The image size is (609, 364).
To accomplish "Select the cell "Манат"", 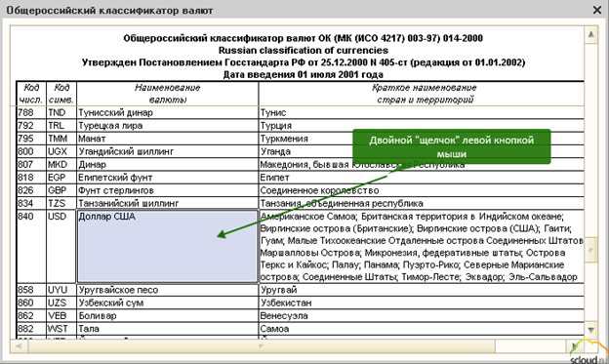I will click(x=168, y=139).
